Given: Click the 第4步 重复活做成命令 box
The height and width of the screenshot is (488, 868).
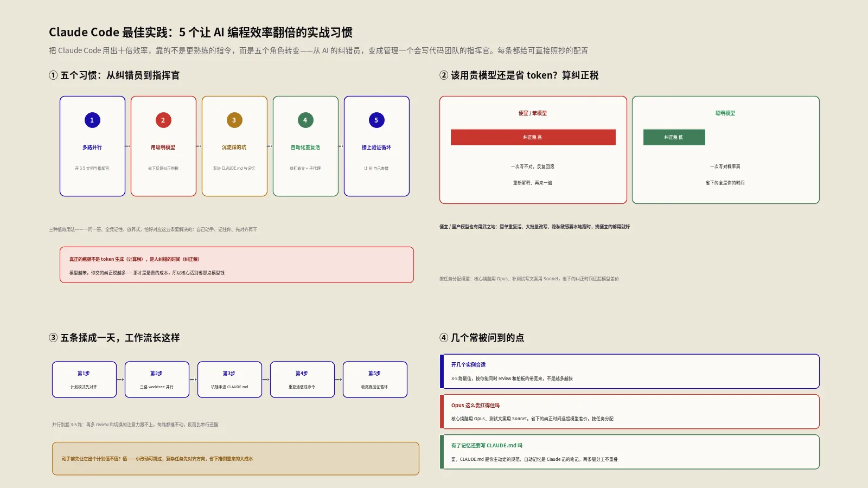Looking at the screenshot, I should [302, 380].
